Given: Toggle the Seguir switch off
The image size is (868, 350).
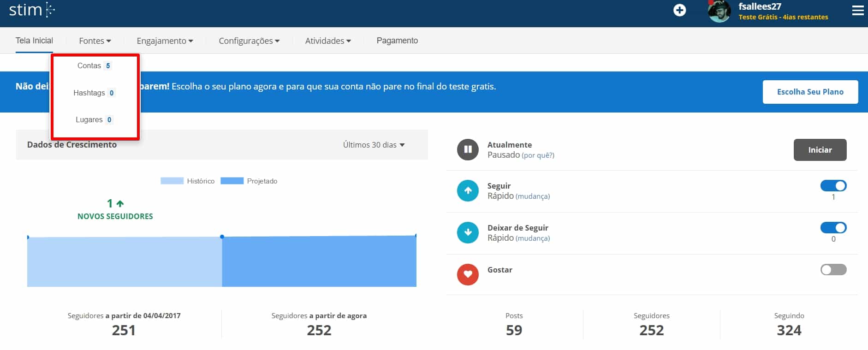Looking at the screenshot, I should 833,185.
